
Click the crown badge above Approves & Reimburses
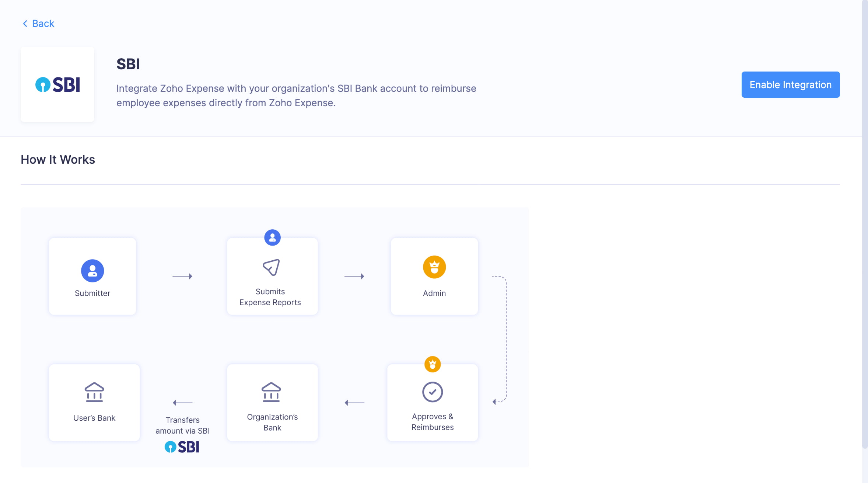432,364
